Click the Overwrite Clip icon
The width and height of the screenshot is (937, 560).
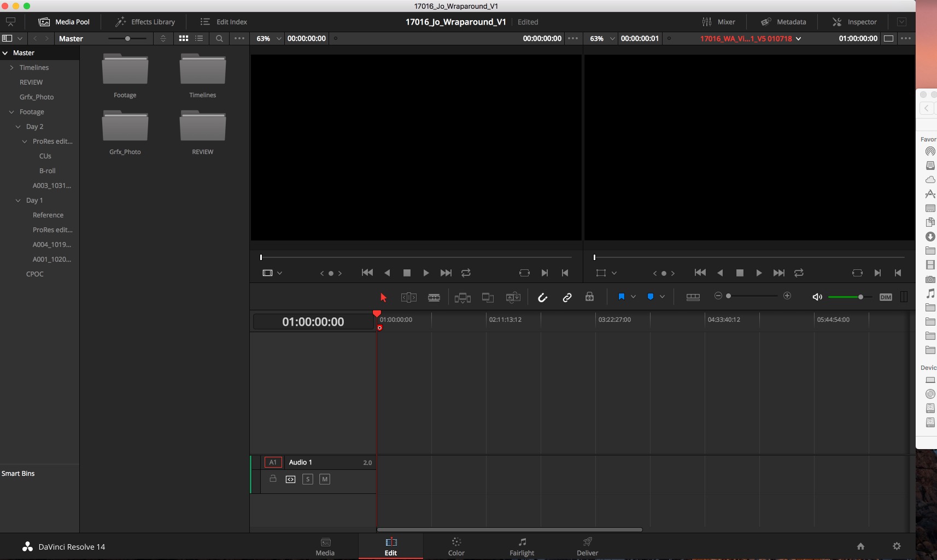coord(488,297)
